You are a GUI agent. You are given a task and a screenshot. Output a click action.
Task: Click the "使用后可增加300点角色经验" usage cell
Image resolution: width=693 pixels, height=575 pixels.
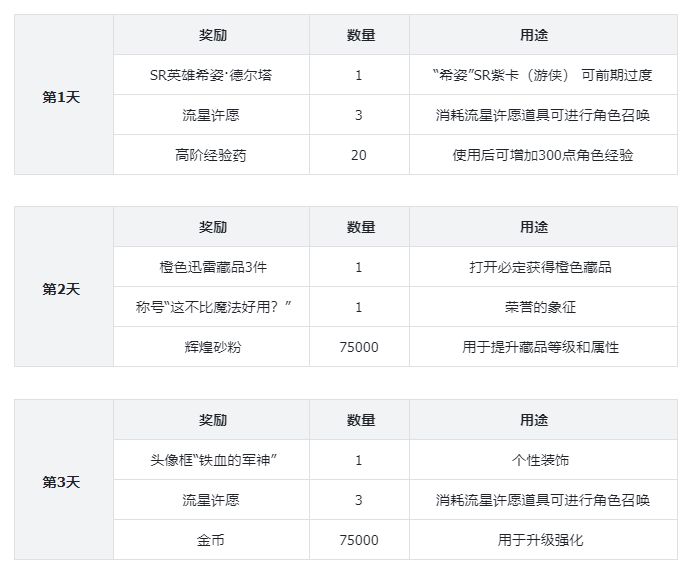(x=540, y=155)
